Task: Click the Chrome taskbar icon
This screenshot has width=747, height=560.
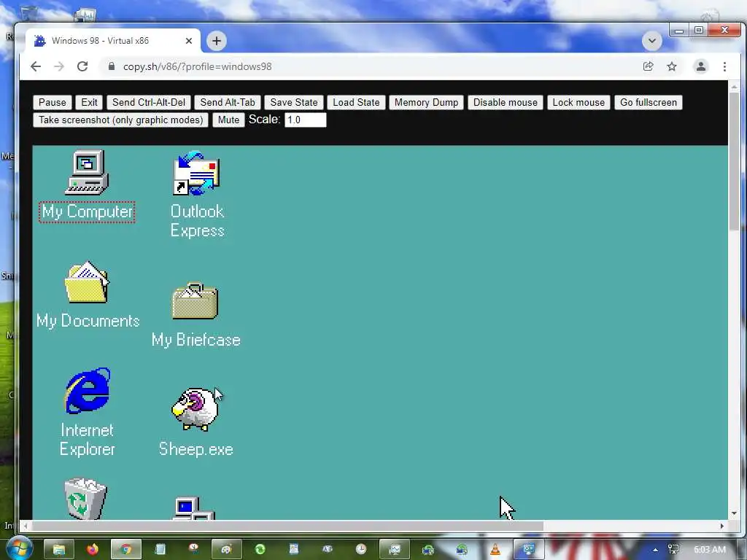Action: 125,550
